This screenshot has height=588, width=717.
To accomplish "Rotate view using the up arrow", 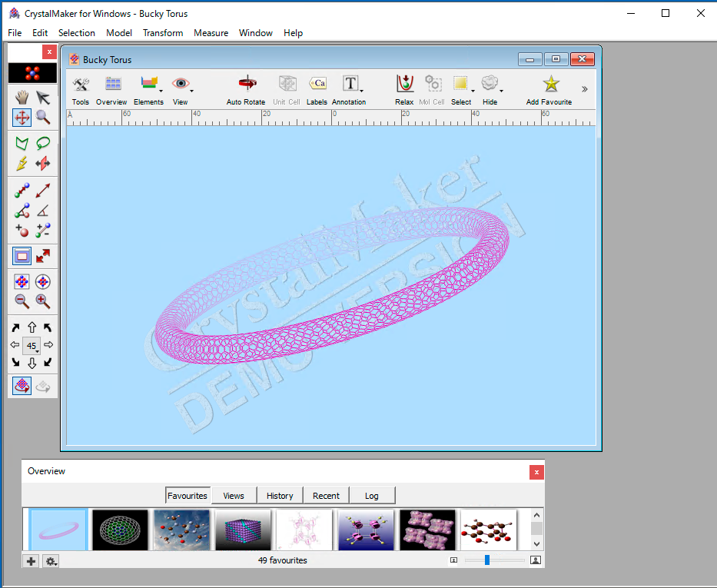I will [32, 327].
